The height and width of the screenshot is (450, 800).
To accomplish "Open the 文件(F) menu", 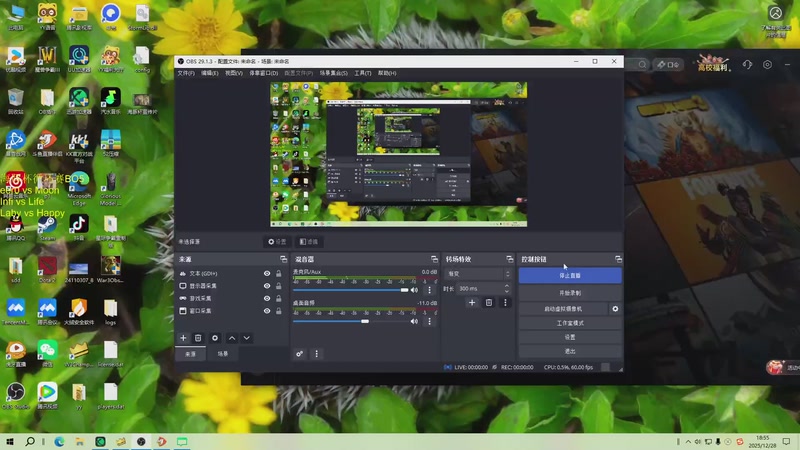I will [186, 73].
